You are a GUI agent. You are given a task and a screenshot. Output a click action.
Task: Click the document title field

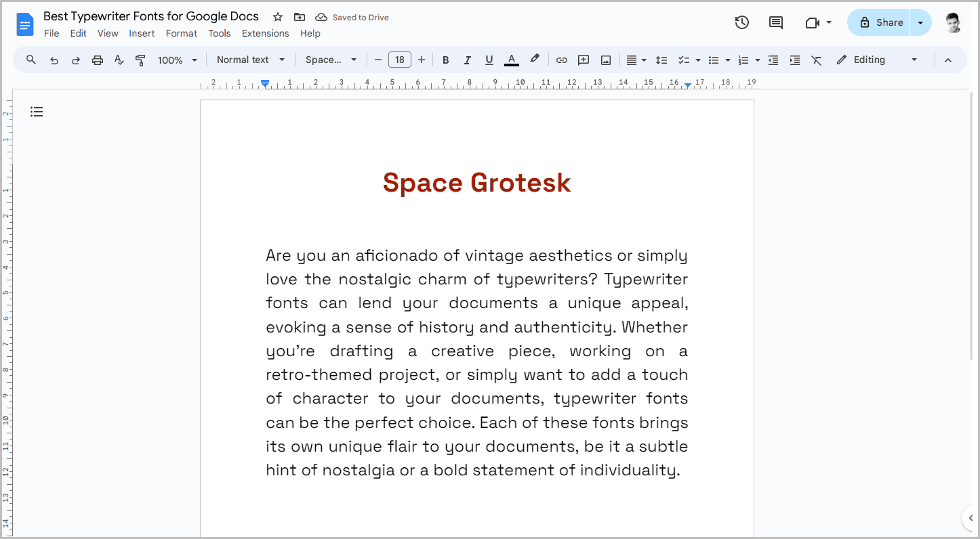coord(151,16)
